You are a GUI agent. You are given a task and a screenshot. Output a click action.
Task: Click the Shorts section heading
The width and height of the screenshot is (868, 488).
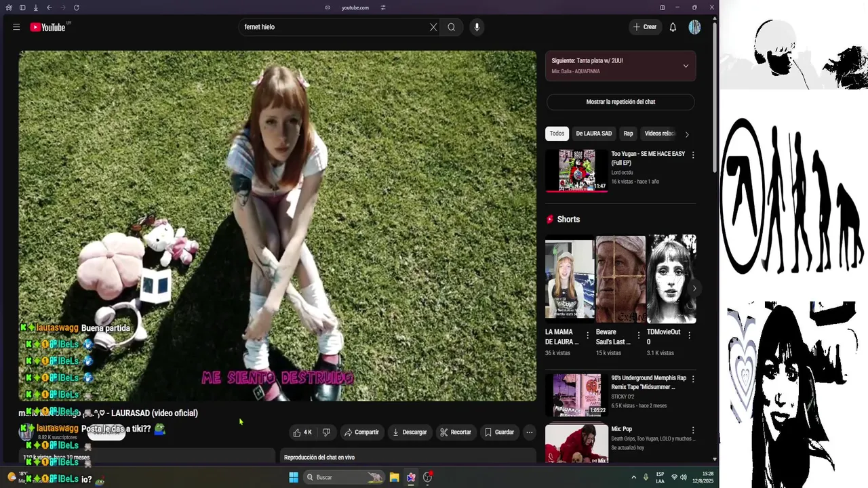[568, 220]
